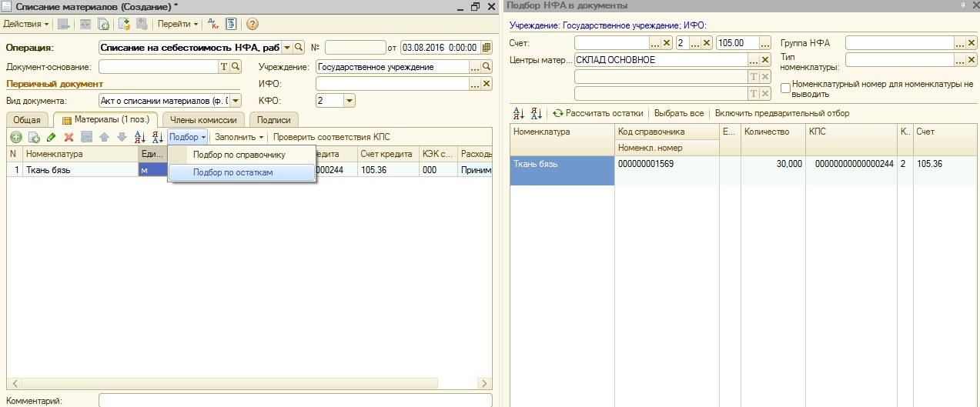980x407 pixels.
Task: Sort ascending in Подбор НФА window
Action: (519, 113)
